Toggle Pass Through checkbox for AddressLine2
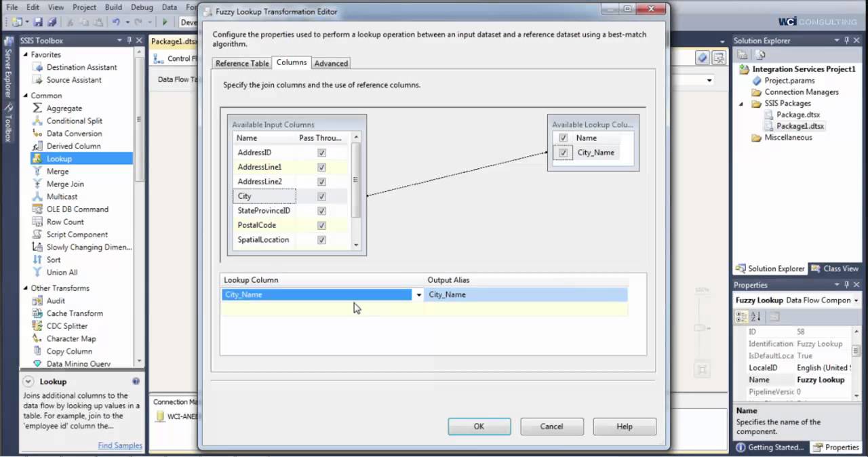Viewport: 868px width, 457px height. coord(321,182)
